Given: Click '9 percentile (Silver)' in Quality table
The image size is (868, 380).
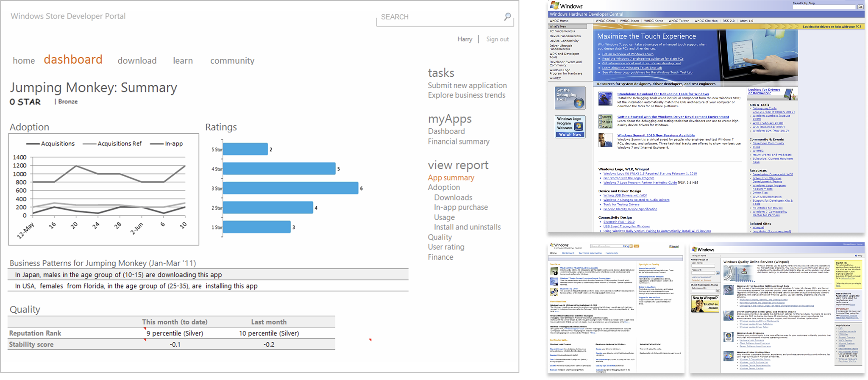Looking at the screenshot, I should [175, 333].
